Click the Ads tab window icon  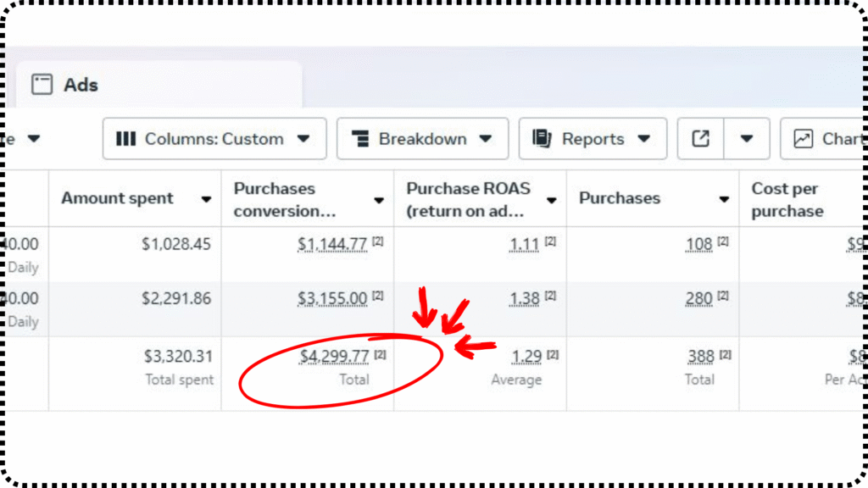click(42, 85)
